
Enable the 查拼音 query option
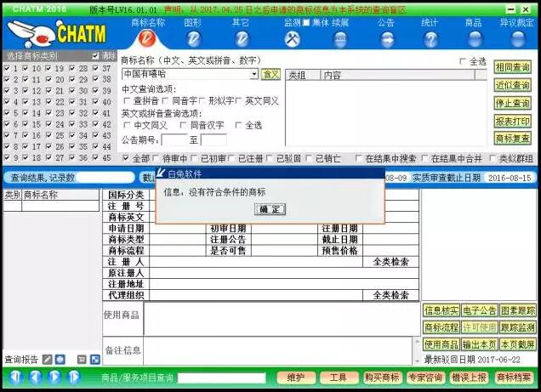pos(127,100)
